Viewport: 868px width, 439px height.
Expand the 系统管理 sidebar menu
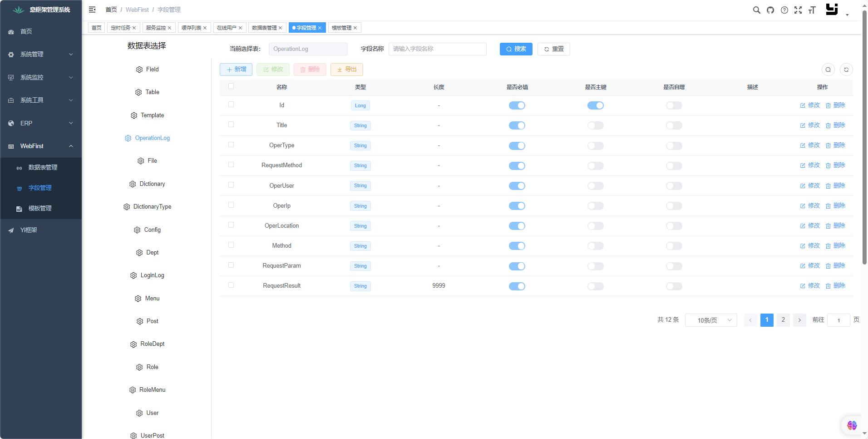click(x=41, y=55)
